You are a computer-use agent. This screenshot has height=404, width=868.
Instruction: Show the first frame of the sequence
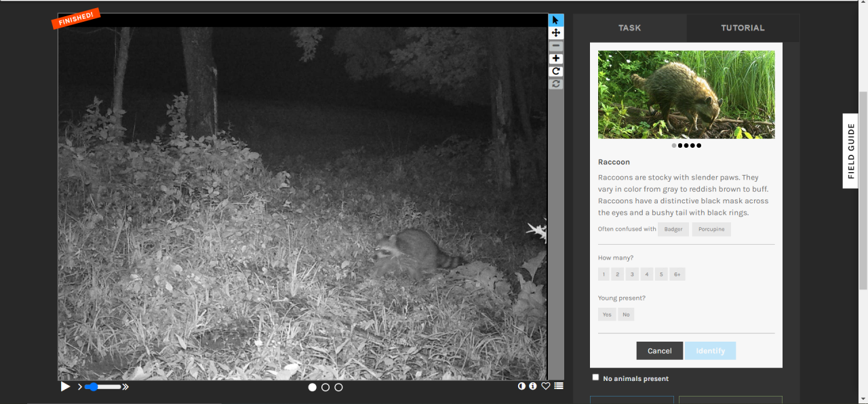313,387
